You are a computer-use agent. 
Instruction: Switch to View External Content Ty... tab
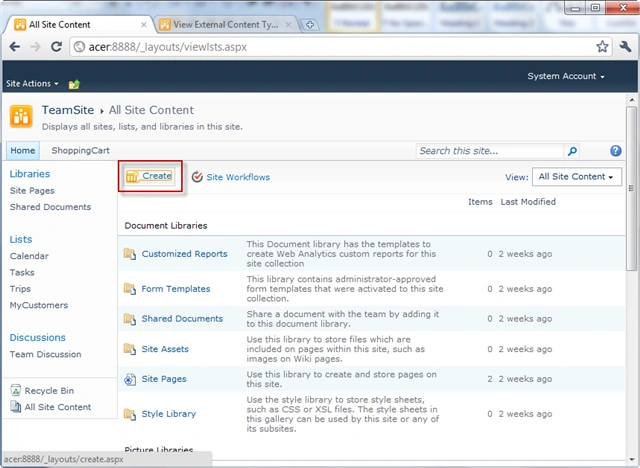coord(226,24)
